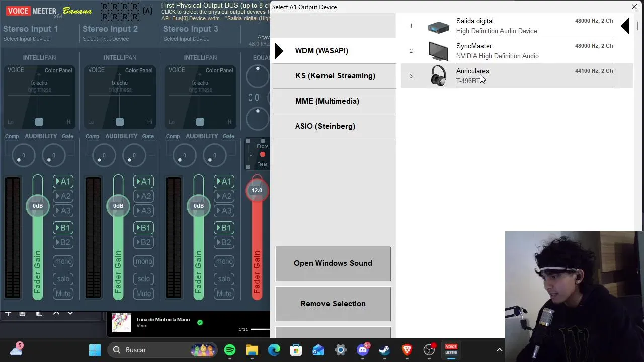Click Color Panel on Stereo Input 2
The image size is (644, 362).
point(139,70)
